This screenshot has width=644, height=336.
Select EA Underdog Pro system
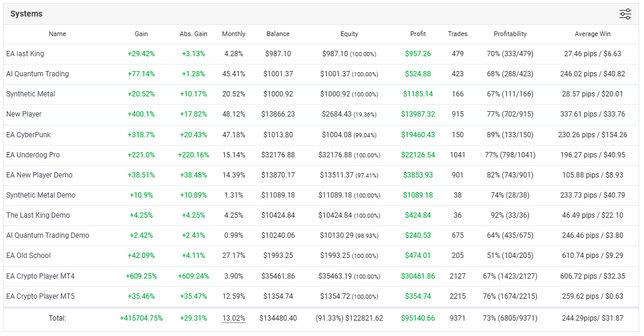33,155
